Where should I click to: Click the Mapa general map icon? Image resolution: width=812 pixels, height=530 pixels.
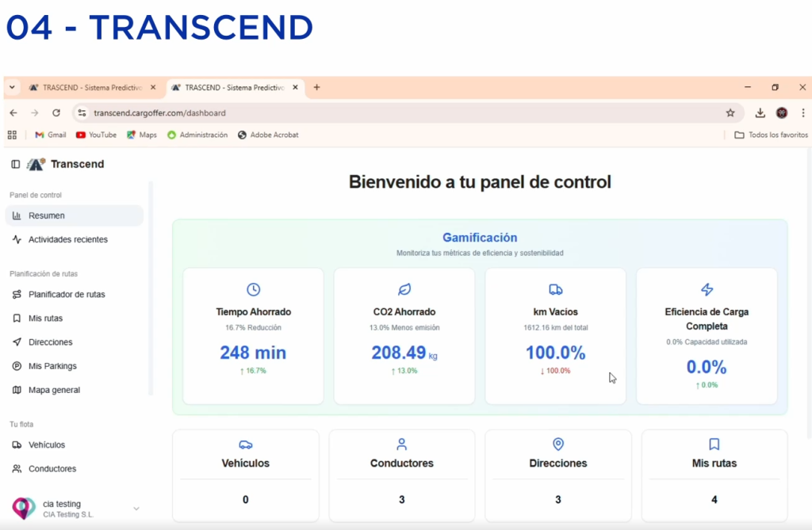click(17, 390)
